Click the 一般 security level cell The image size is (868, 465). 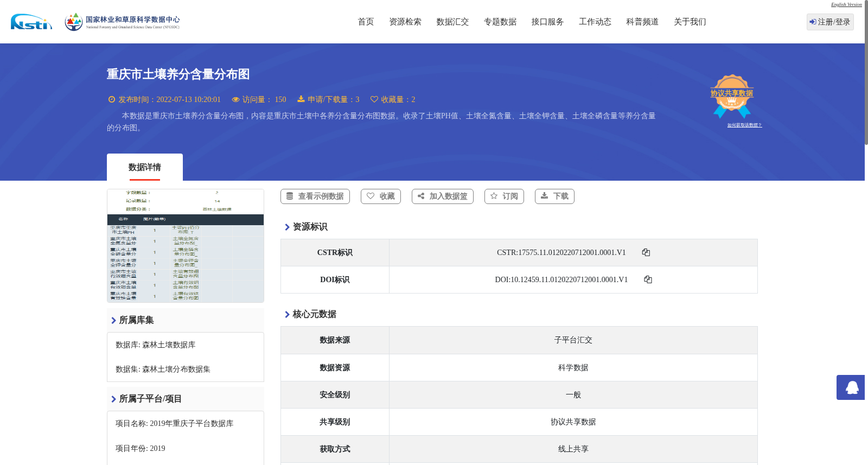point(573,395)
